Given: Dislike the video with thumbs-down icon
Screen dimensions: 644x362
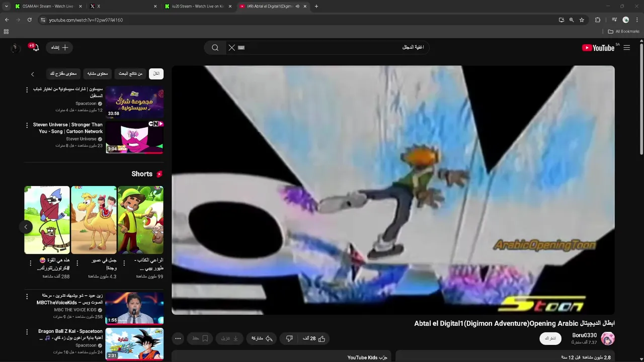Looking at the screenshot, I should (289, 338).
